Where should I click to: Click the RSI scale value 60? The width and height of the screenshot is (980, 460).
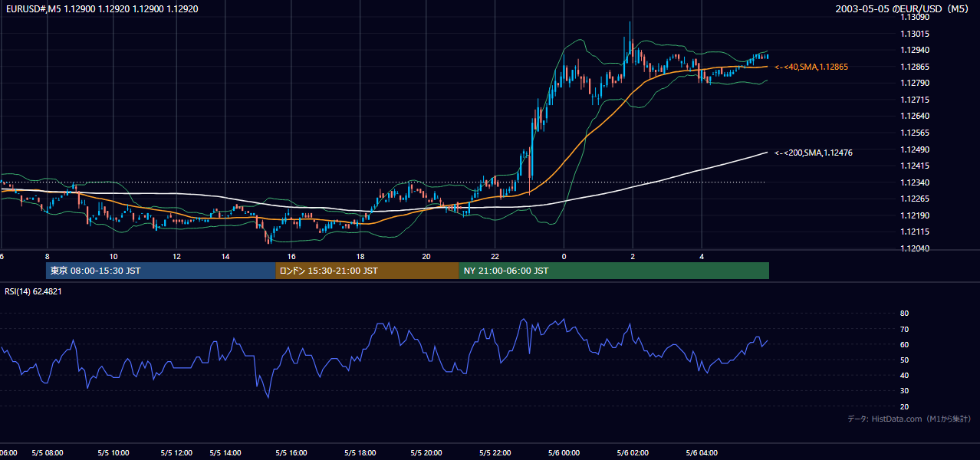(x=905, y=344)
